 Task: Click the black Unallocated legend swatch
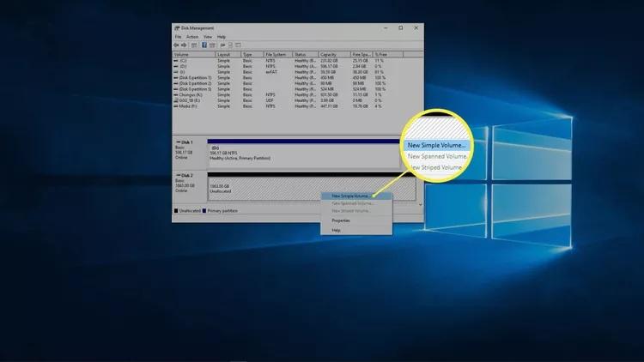(177, 210)
